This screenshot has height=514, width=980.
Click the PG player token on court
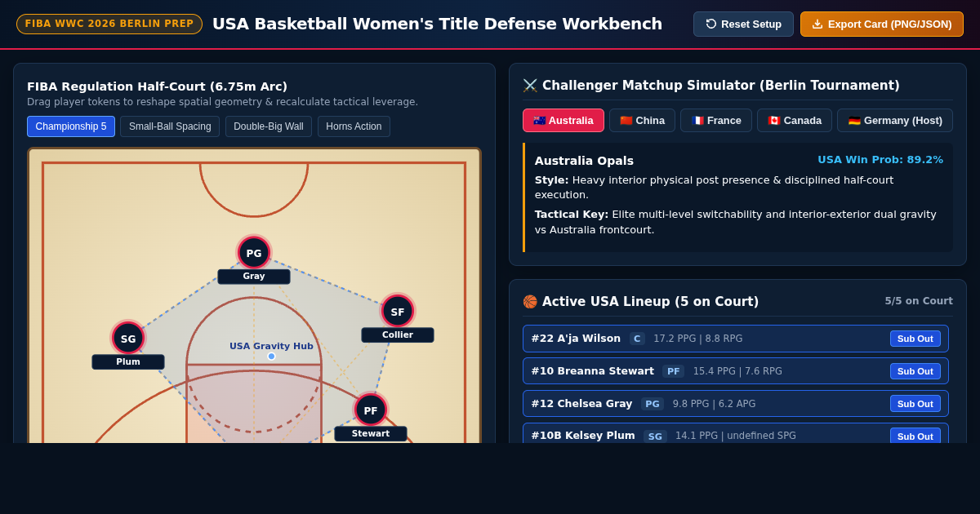254,253
